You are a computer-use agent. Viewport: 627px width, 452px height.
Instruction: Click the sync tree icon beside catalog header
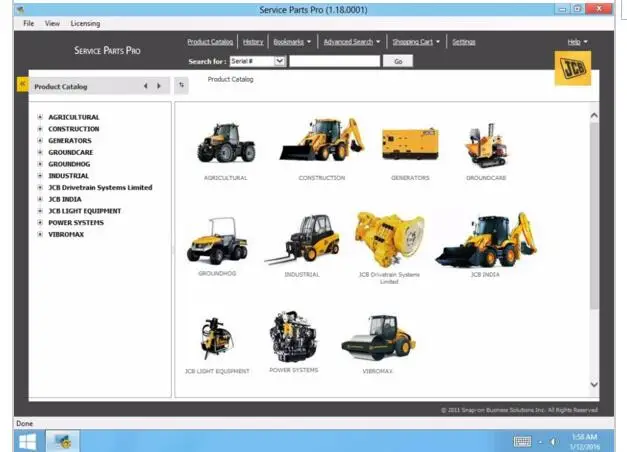[182, 85]
